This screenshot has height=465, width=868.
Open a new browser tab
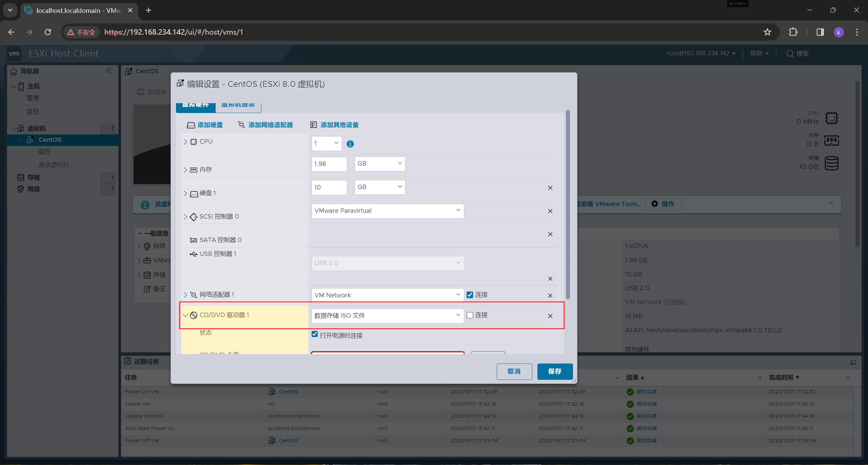click(148, 10)
